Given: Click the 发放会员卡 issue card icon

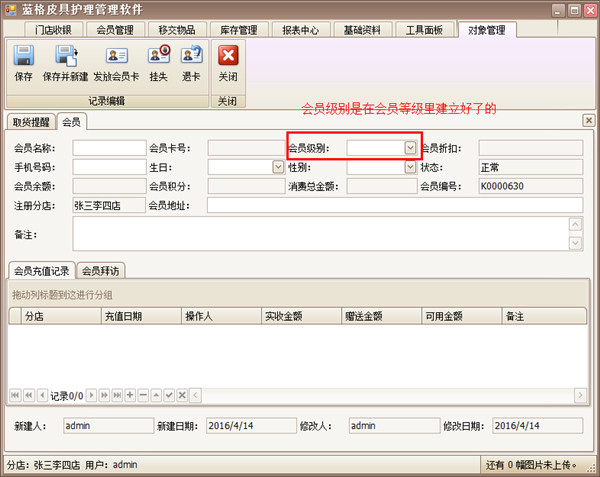Looking at the screenshot, I should 116,56.
